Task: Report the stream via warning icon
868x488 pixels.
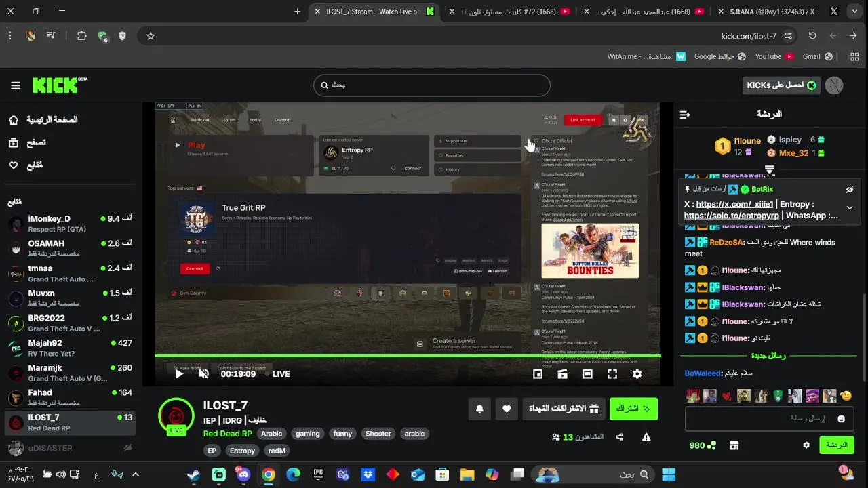Action: click(646, 437)
